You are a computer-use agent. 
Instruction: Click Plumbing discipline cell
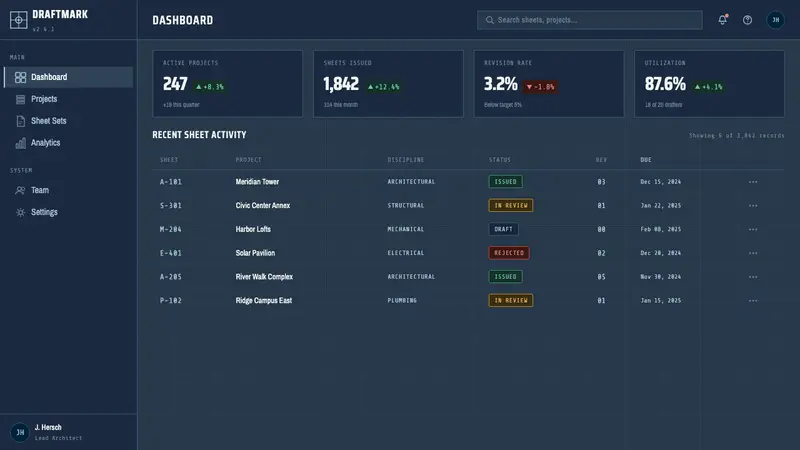point(402,301)
